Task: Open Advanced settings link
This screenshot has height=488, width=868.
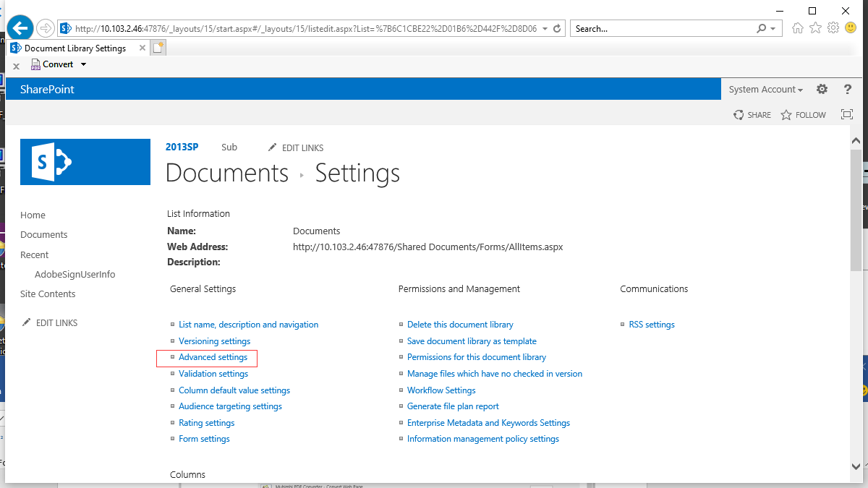Action: 213,357
